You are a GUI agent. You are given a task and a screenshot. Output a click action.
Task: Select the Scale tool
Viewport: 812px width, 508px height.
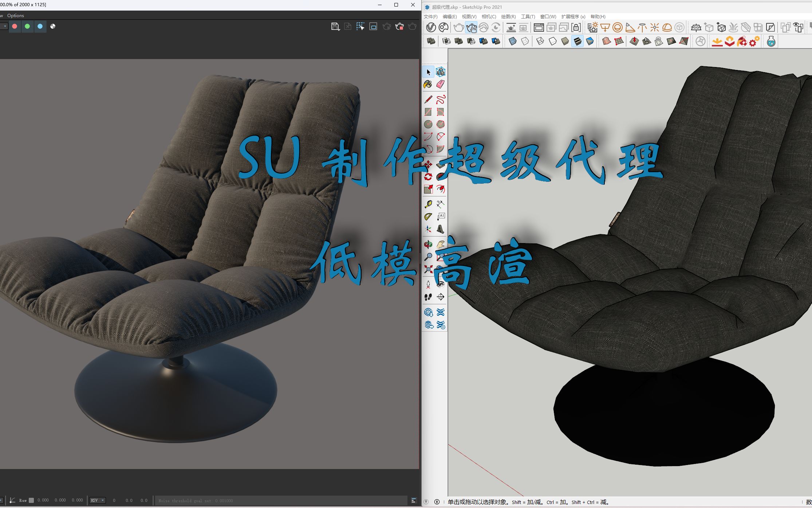tap(428, 189)
